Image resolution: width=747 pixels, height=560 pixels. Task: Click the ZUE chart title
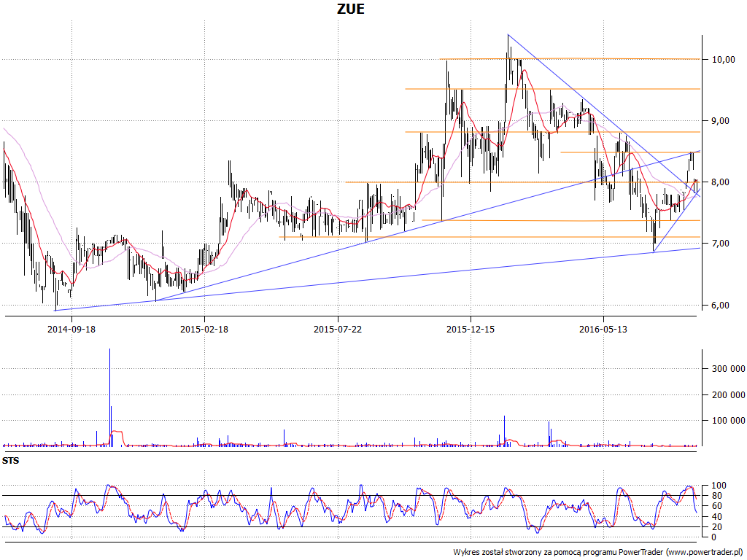(x=351, y=9)
